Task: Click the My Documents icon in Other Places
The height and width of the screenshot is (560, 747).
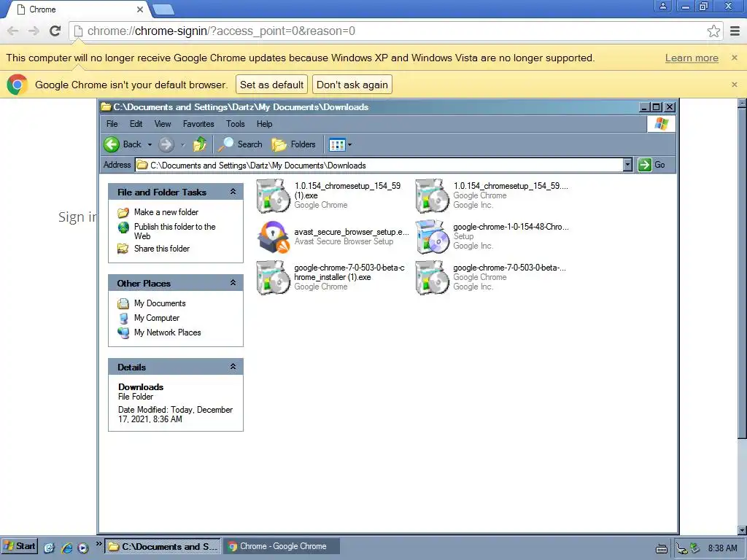Action: click(123, 303)
